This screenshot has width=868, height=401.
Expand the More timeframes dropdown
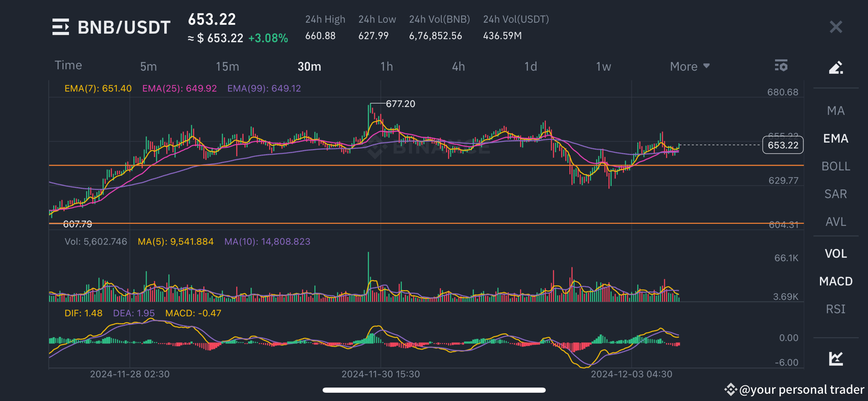click(690, 66)
